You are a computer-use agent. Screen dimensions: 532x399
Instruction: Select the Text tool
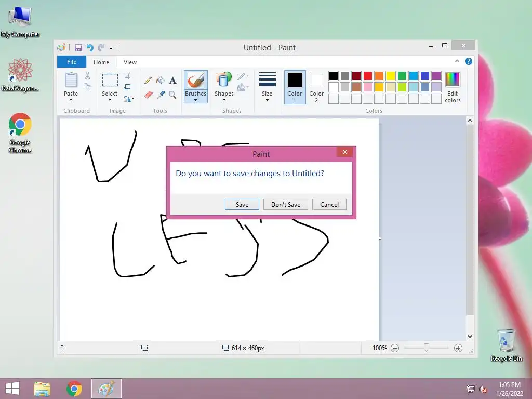click(172, 81)
